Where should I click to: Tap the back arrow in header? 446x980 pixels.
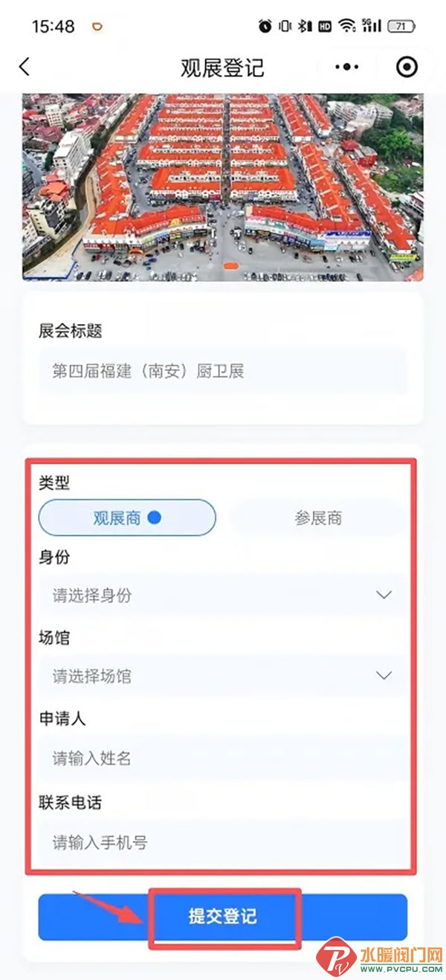point(25,67)
